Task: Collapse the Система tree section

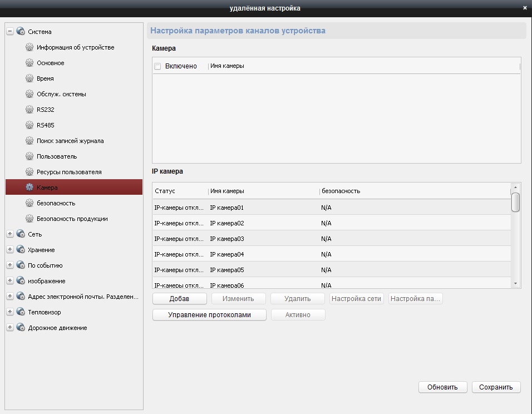Action: 10,32
